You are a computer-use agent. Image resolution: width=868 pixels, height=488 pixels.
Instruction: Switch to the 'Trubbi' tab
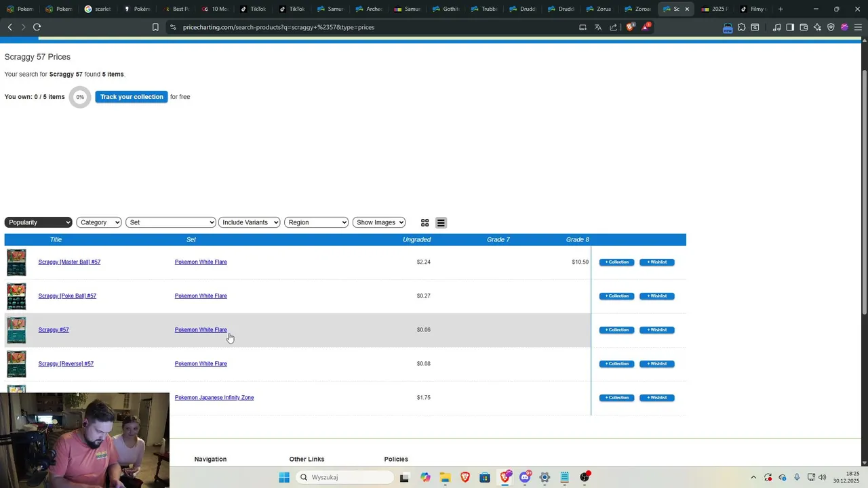click(x=485, y=9)
